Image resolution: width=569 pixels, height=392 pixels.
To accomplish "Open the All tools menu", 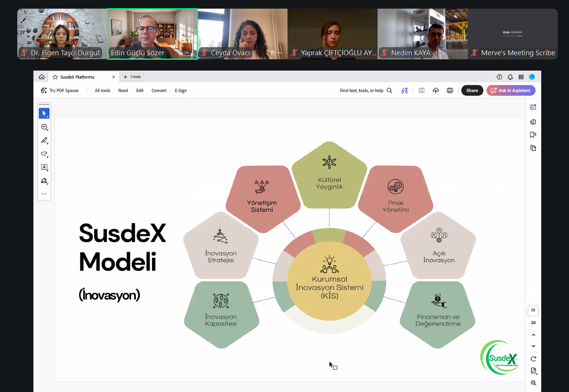I will tap(102, 90).
